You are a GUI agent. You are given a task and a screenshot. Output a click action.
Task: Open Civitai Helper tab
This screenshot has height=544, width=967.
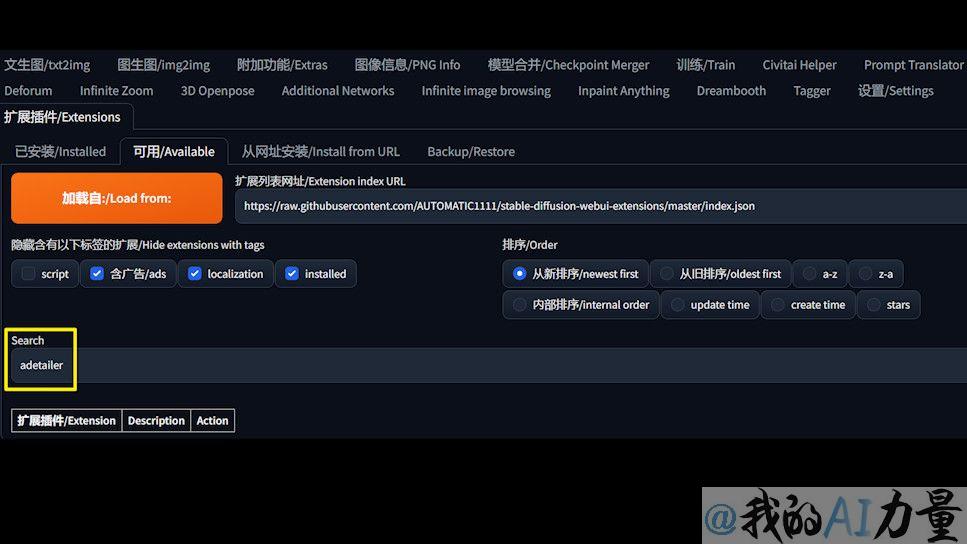click(x=799, y=65)
